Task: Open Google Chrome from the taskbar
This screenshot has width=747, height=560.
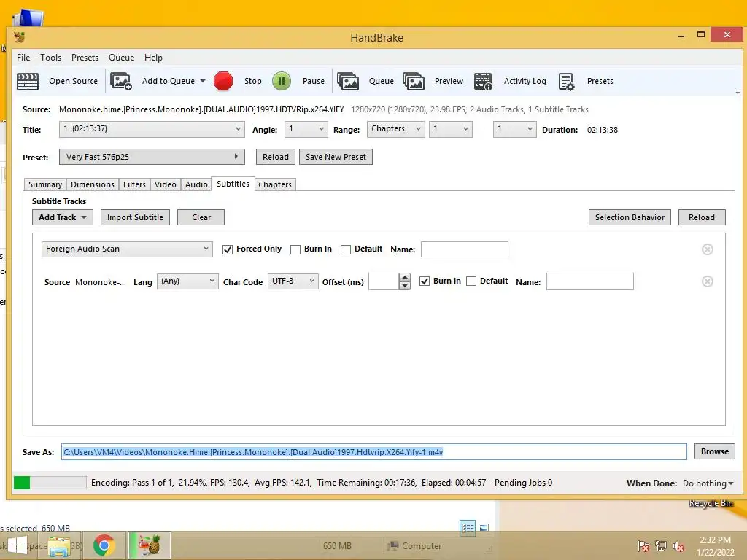Action: coord(104,545)
